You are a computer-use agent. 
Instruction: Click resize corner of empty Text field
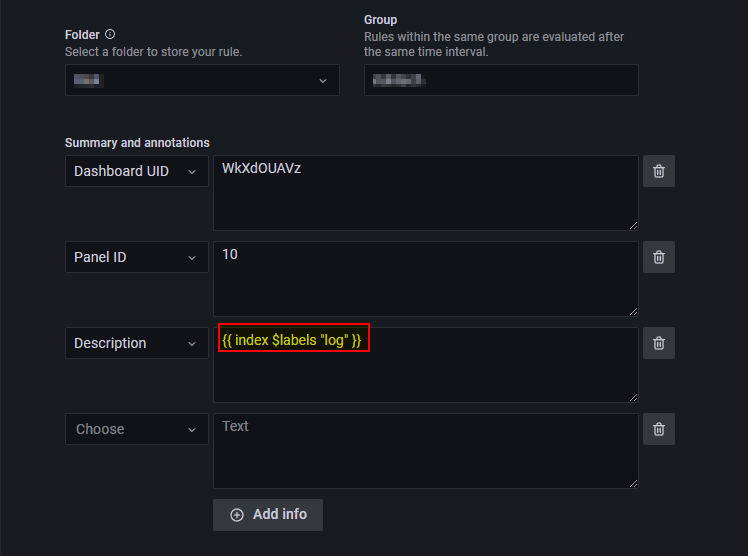click(x=633, y=484)
